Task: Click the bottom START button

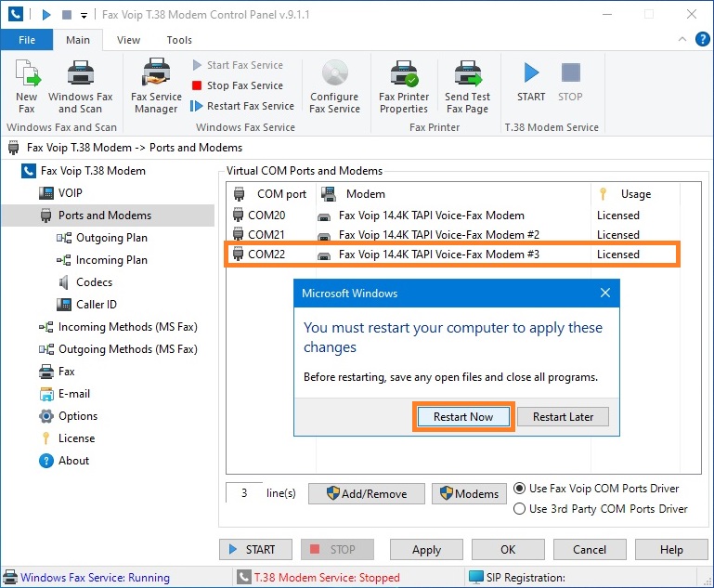Action: [x=255, y=550]
